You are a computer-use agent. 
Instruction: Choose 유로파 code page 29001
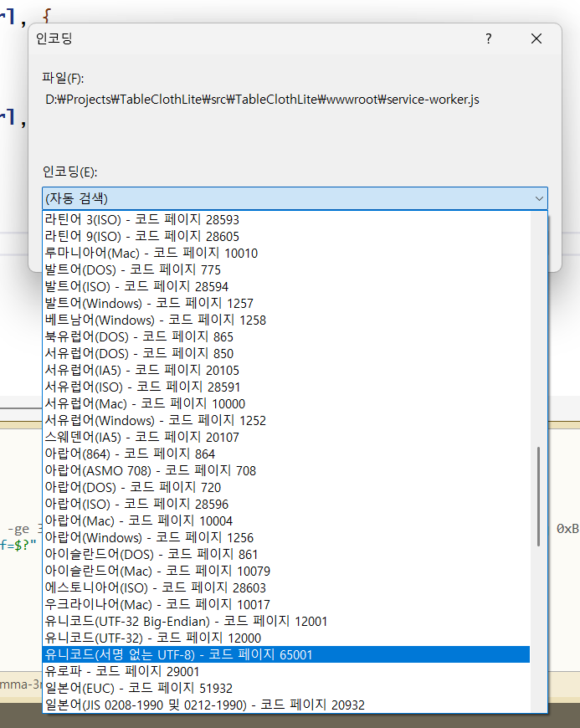(x=286, y=671)
